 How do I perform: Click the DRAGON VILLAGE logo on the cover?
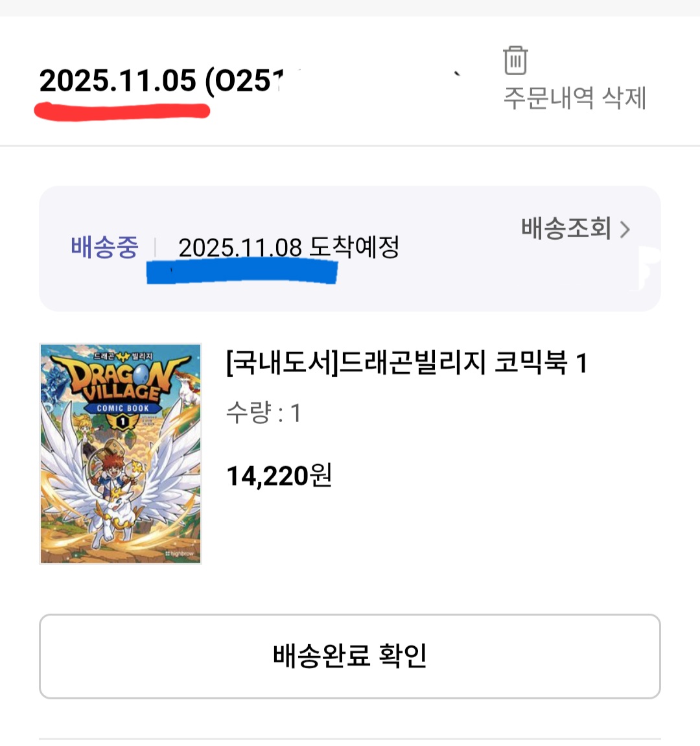(x=120, y=379)
